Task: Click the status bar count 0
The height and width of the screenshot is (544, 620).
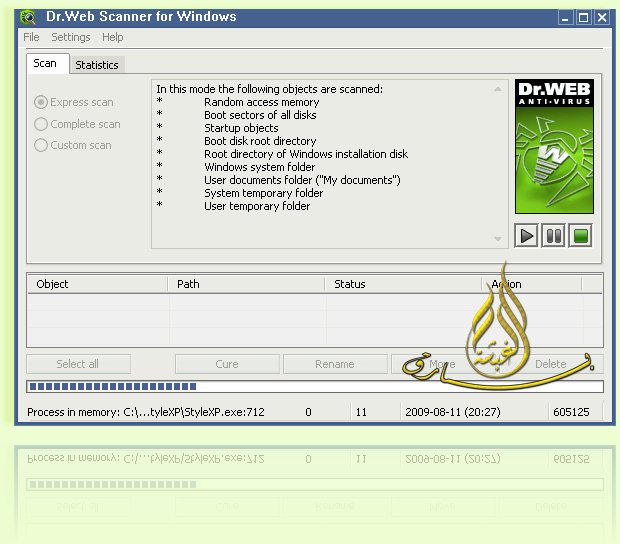Action: click(x=308, y=412)
